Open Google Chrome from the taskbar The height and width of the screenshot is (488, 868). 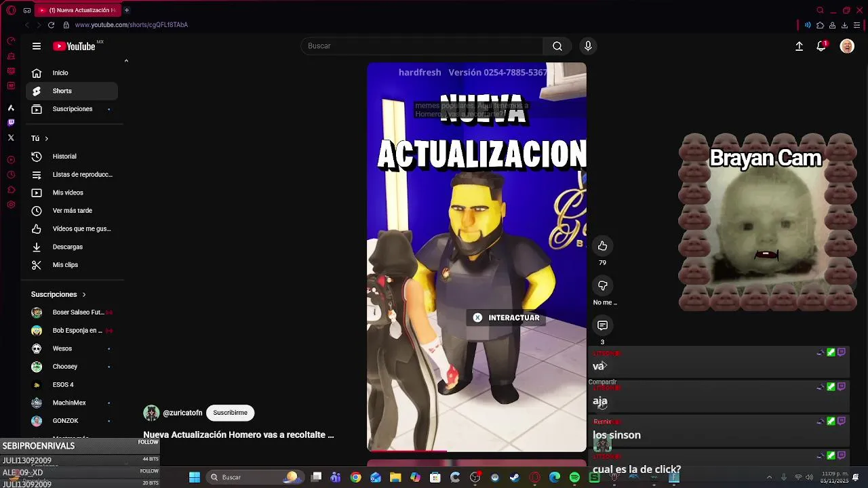pos(355,477)
